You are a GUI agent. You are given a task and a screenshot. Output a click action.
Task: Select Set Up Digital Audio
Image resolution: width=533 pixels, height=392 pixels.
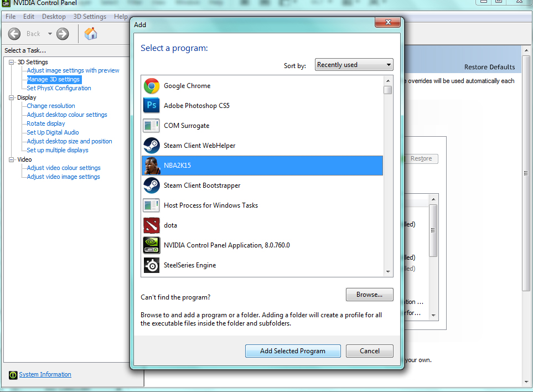pos(53,132)
